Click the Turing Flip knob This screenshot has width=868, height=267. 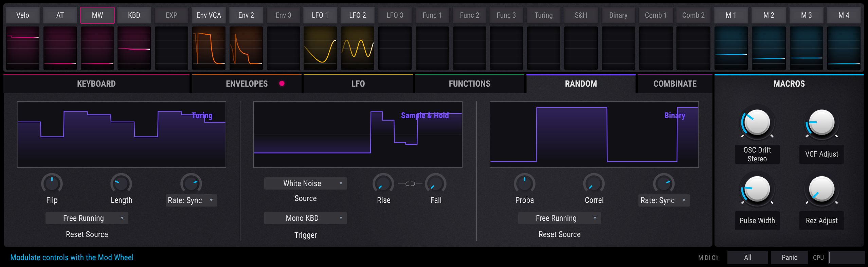click(x=52, y=184)
